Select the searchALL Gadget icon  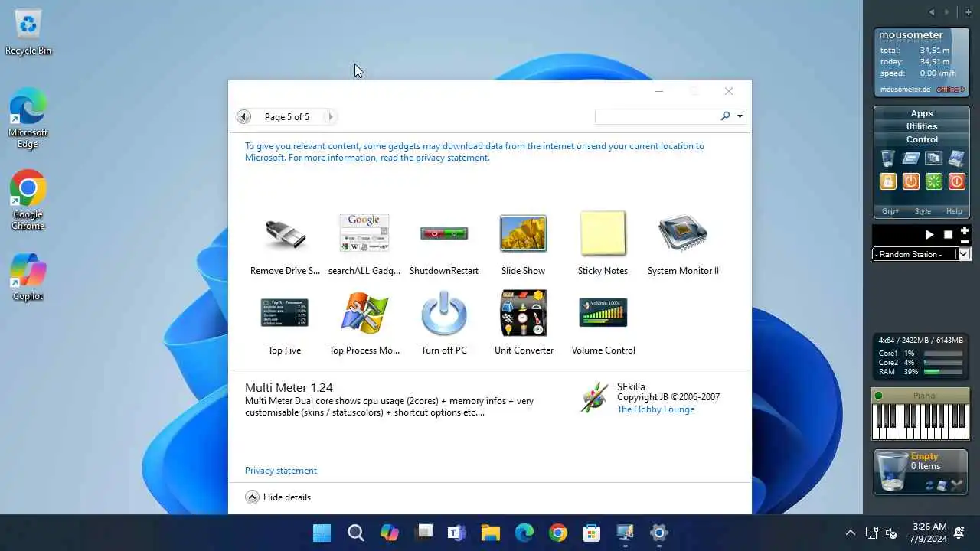[x=364, y=233]
